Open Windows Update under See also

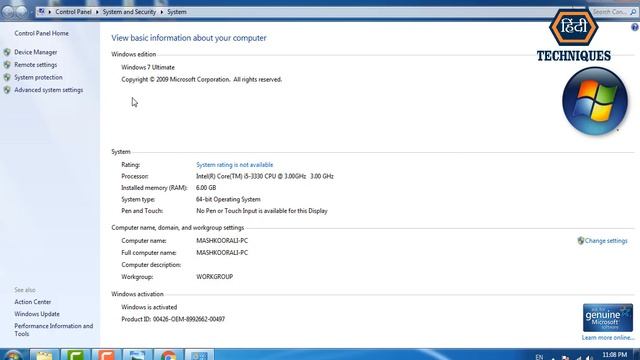[x=37, y=314]
